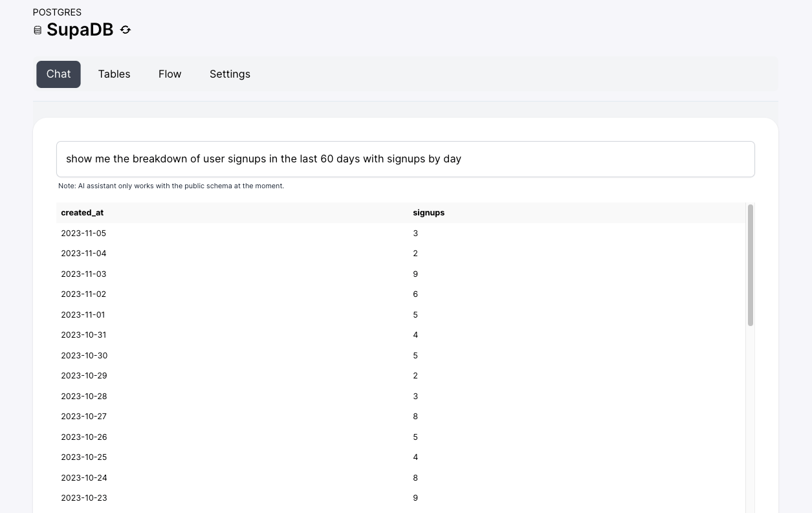Switch to the Chat tab

[58, 74]
